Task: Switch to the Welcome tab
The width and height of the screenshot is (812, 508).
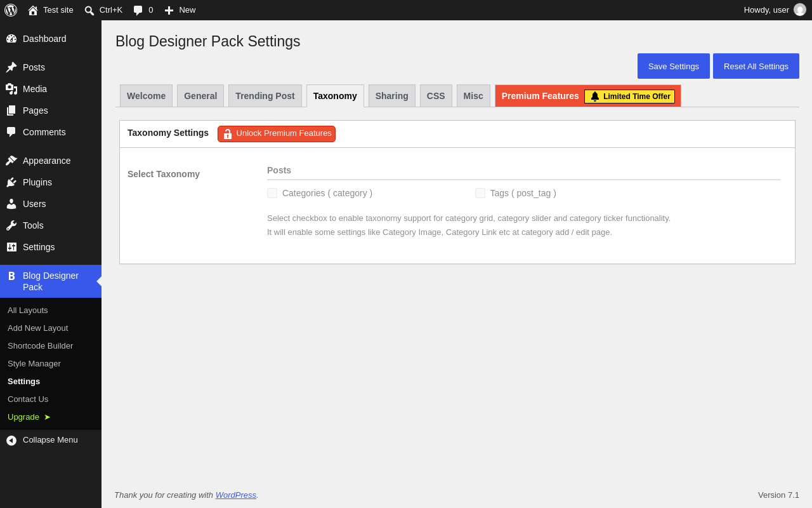Action: [x=146, y=96]
